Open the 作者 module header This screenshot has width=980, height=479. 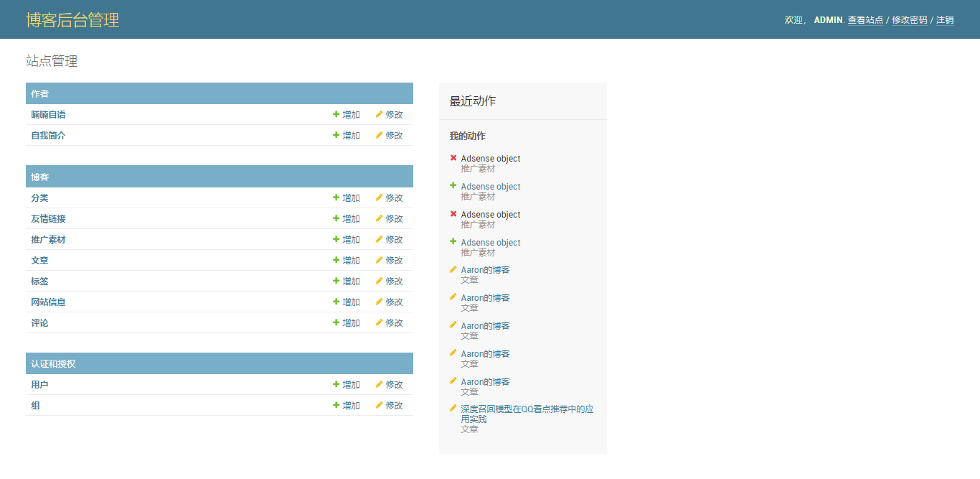40,93
